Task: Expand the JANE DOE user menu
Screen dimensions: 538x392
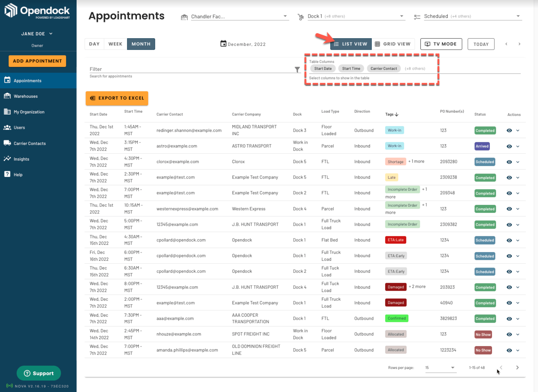Action: [37, 34]
